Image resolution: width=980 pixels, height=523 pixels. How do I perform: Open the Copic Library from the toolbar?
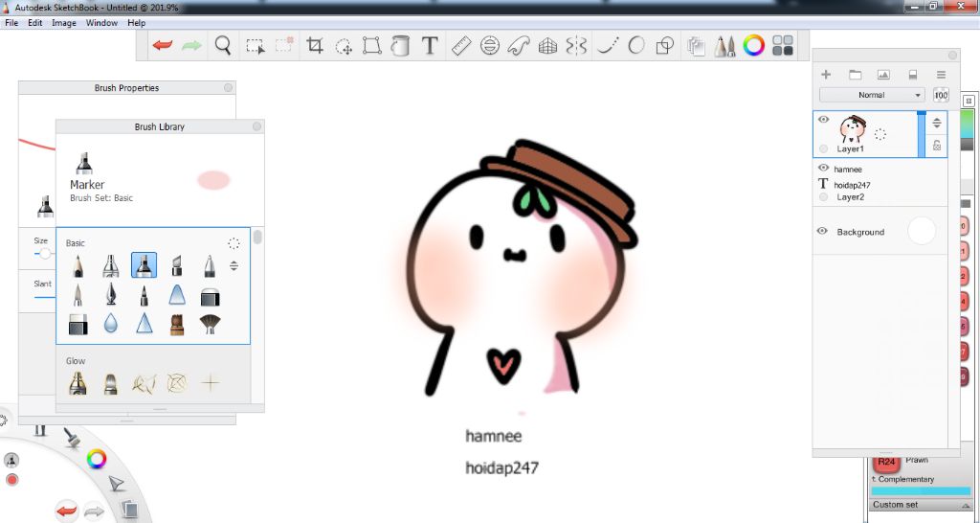click(783, 46)
